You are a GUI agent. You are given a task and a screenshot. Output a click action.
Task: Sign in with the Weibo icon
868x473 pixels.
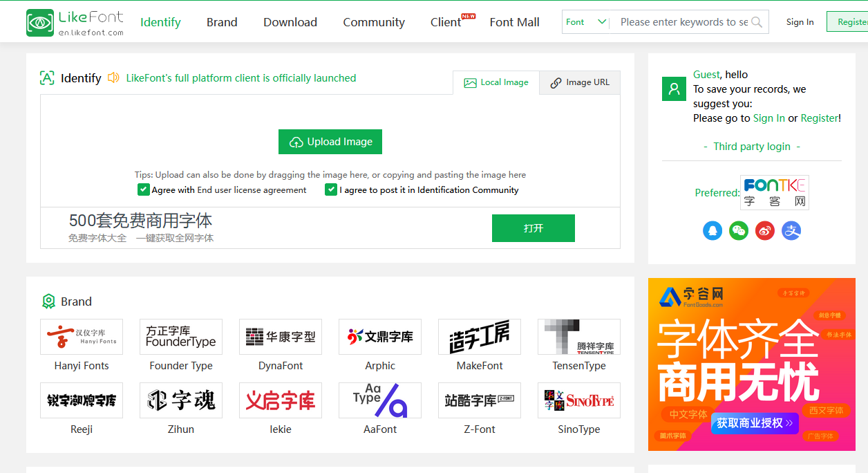tap(765, 231)
